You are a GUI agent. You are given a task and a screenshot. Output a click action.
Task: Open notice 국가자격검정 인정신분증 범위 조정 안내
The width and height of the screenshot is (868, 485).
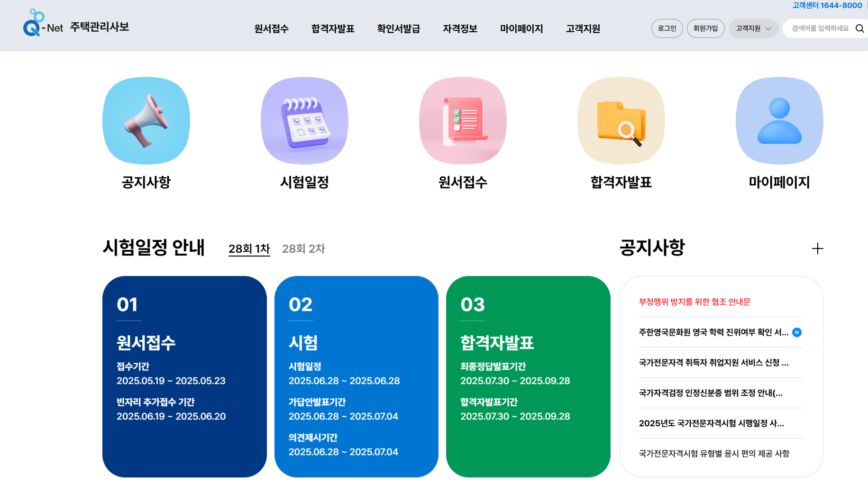(x=711, y=393)
